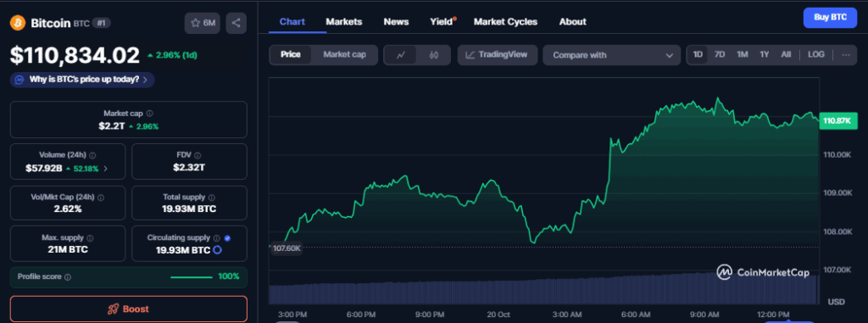
Task: Open TradingView chart button
Action: [x=497, y=55]
